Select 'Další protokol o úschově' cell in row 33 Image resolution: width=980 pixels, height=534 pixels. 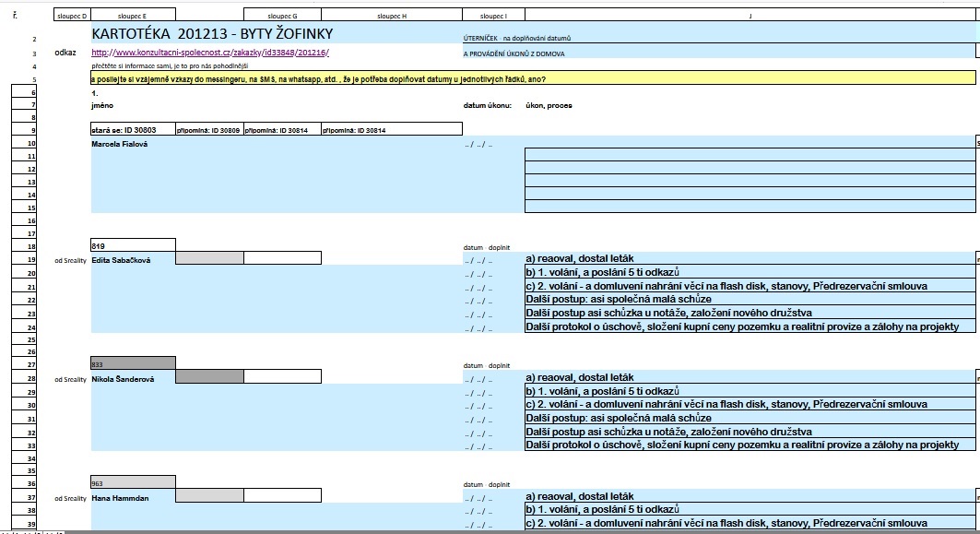pos(750,445)
